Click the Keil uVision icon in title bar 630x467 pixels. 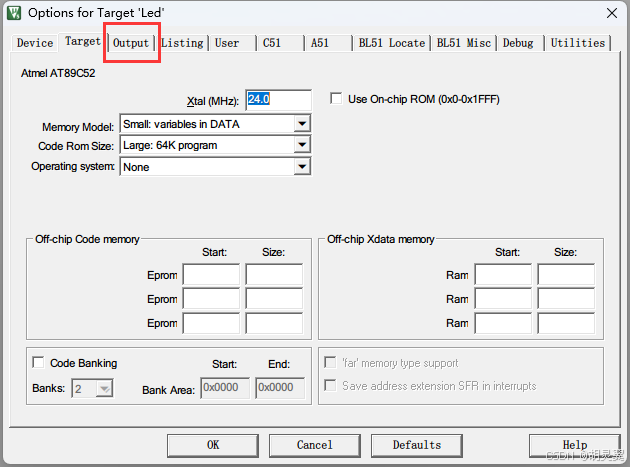(x=14, y=12)
